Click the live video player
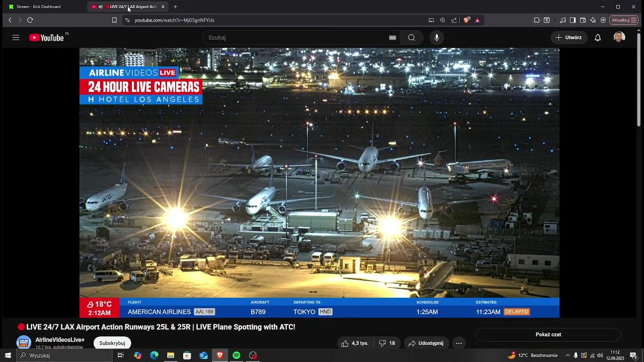Image resolution: width=644 pixels, height=362 pixels. tap(319, 183)
